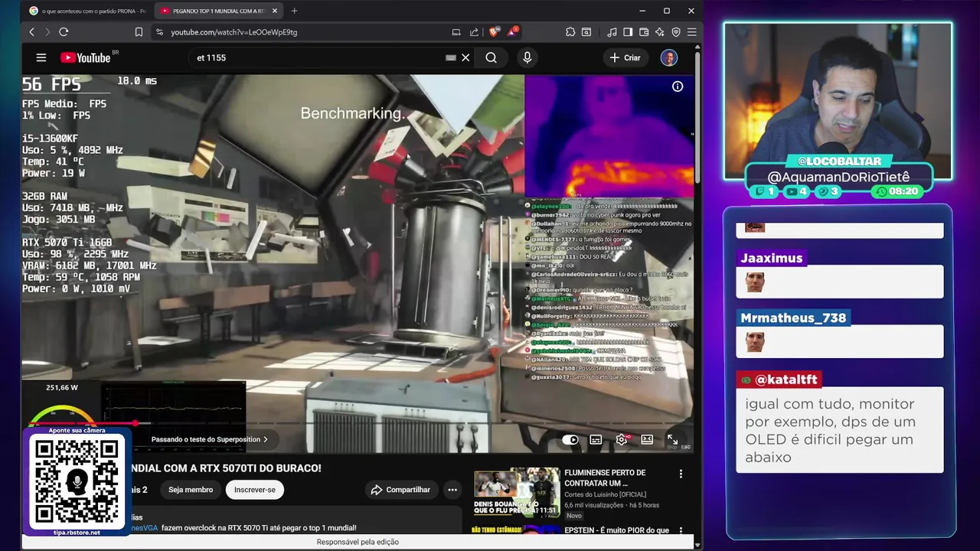Open the install/cast screen icon in address bar
Image resolution: width=980 pixels, height=551 pixels.
point(456,32)
